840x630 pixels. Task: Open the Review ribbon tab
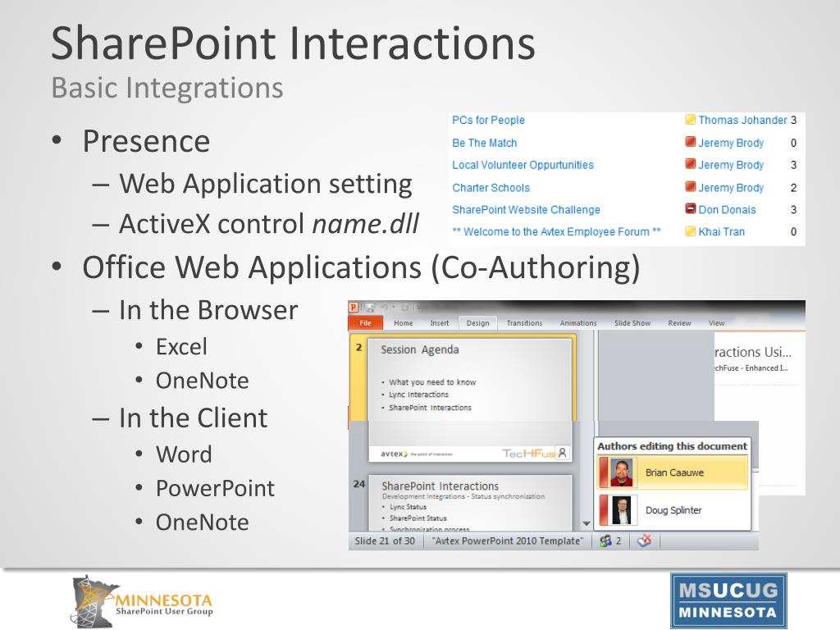pos(679,323)
